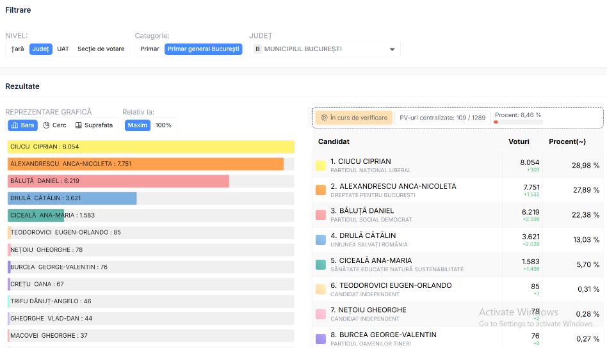
Task: Click the Drulă Cătălin blue bar
Action: point(72,198)
